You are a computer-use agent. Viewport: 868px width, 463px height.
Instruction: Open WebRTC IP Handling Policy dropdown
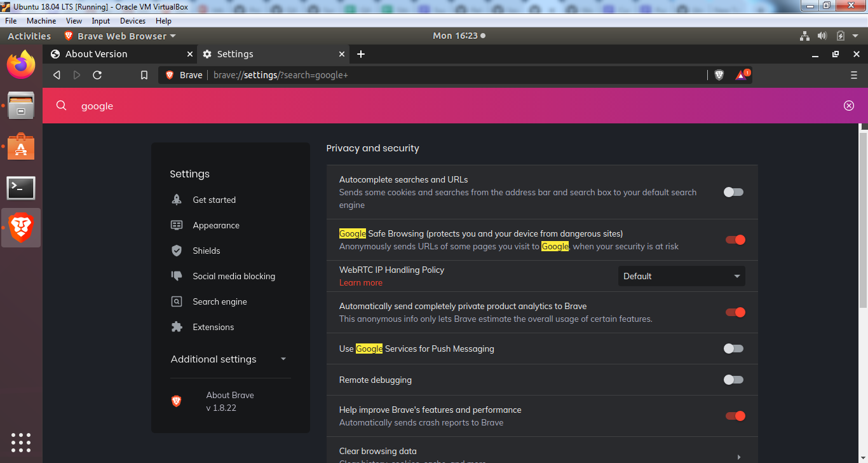coord(681,276)
